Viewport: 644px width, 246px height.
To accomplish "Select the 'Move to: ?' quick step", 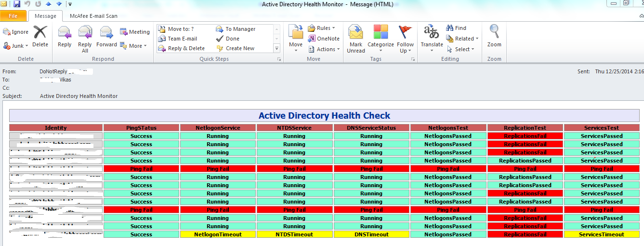I will click(x=176, y=29).
